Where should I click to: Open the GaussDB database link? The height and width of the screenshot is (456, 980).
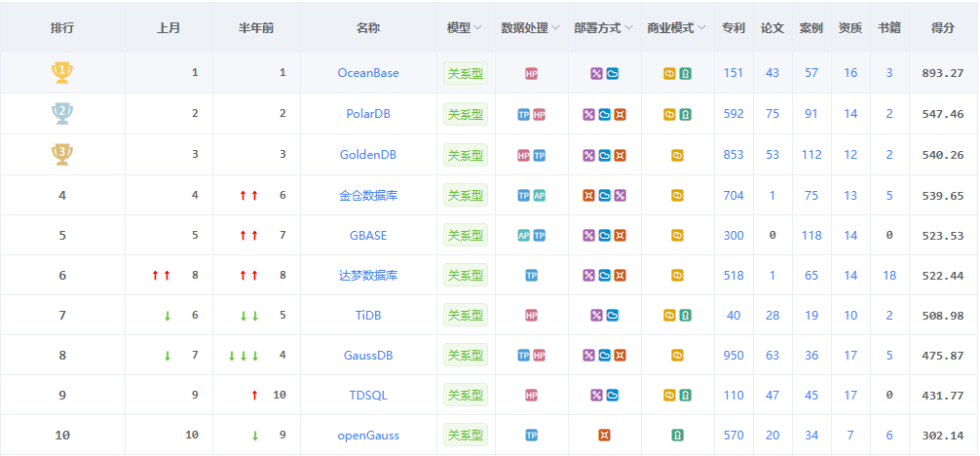pos(368,356)
